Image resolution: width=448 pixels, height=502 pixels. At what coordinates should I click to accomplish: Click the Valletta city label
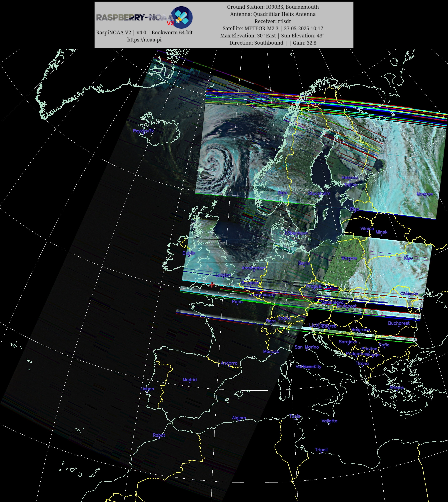pos(329,421)
